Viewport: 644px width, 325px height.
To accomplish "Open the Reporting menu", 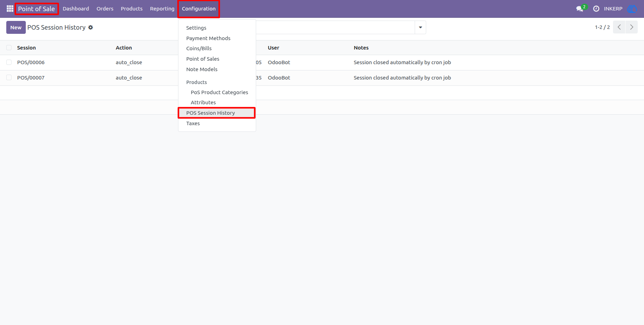I will coord(162,9).
